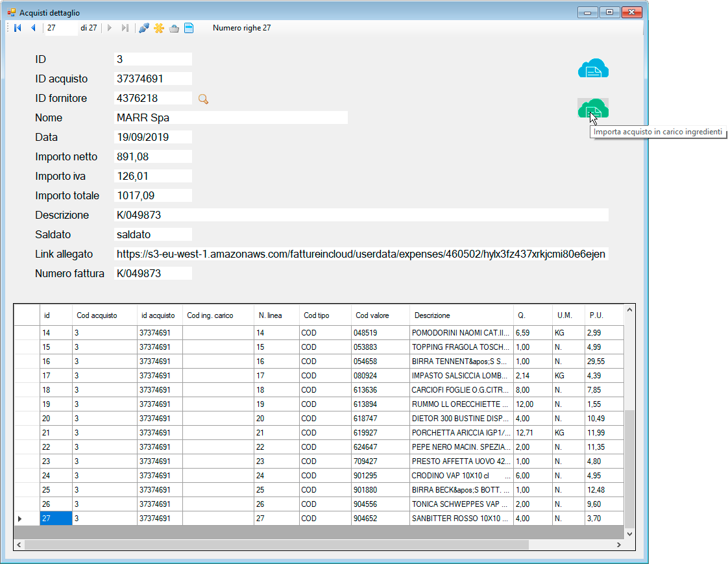Click the last record arrow
This screenshot has height=564, width=728.
coord(125,28)
